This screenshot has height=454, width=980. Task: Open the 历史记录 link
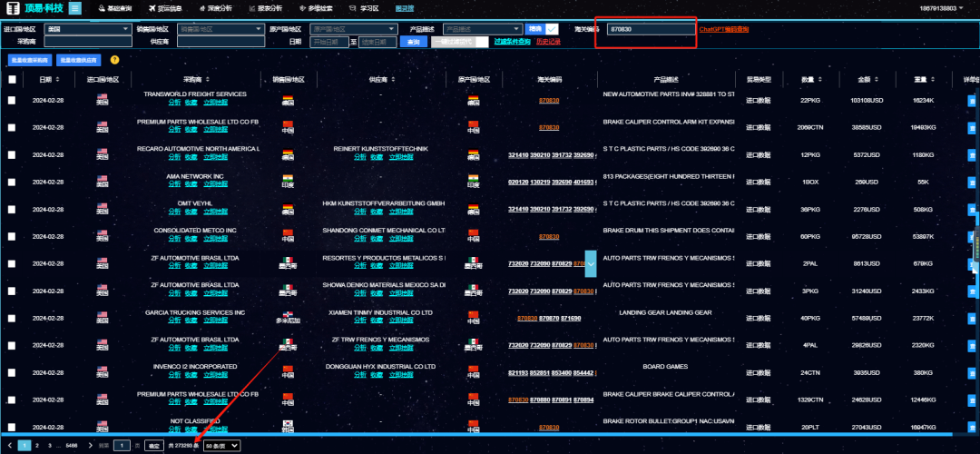coord(548,42)
